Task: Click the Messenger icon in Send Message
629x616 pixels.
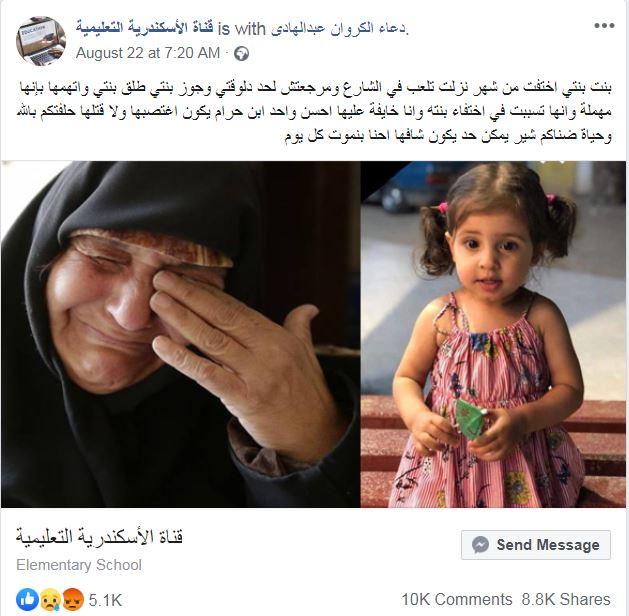Action: coord(480,545)
